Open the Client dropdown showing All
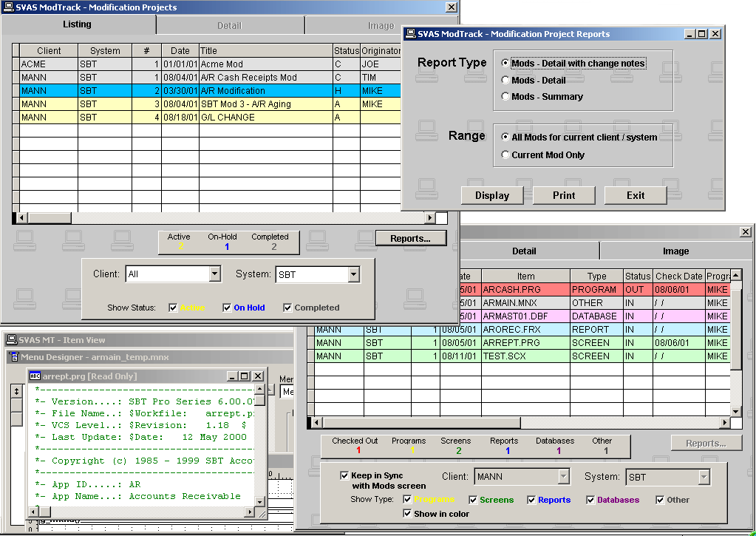This screenshot has width=756, height=536. coord(214,274)
